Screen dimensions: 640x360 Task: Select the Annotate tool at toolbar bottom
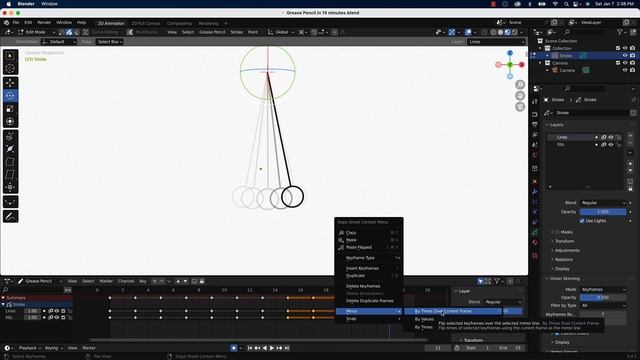pos(10,216)
